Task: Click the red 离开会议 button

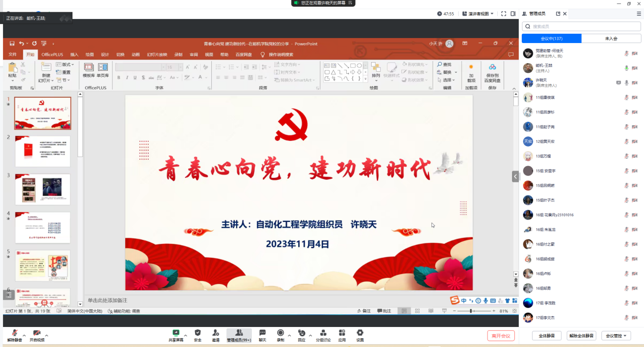Action: 501,336
